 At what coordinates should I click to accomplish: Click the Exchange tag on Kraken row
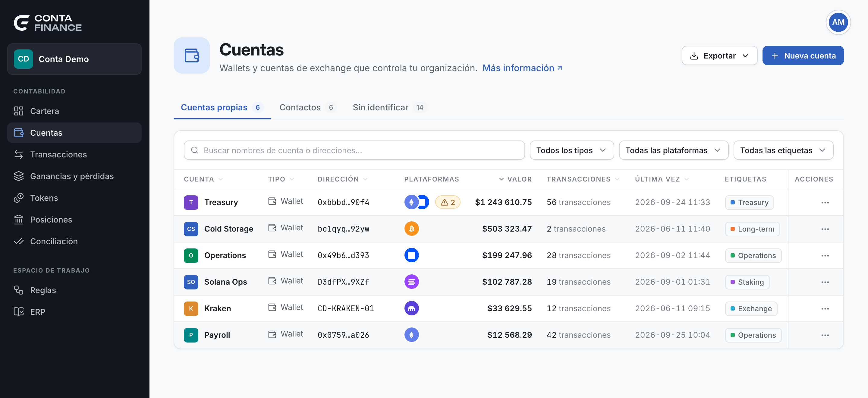click(x=751, y=309)
